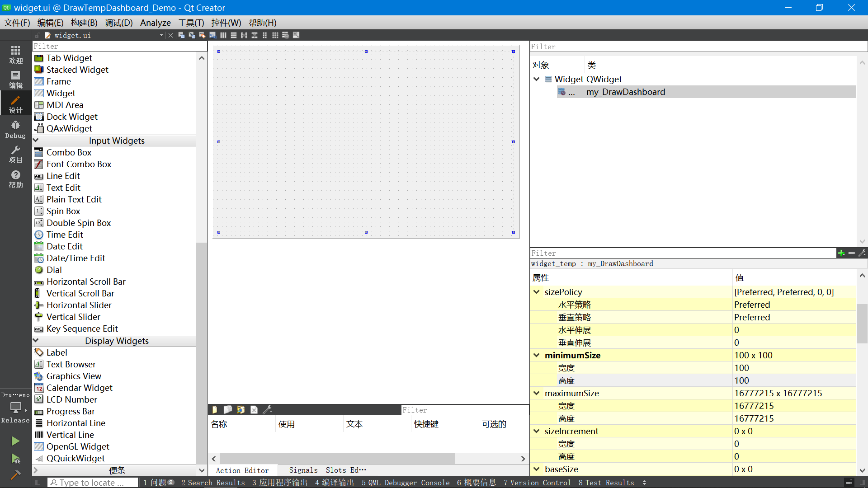868x488 pixels.
Task: Add a dynamic property with green plus icon
Action: [x=841, y=253]
